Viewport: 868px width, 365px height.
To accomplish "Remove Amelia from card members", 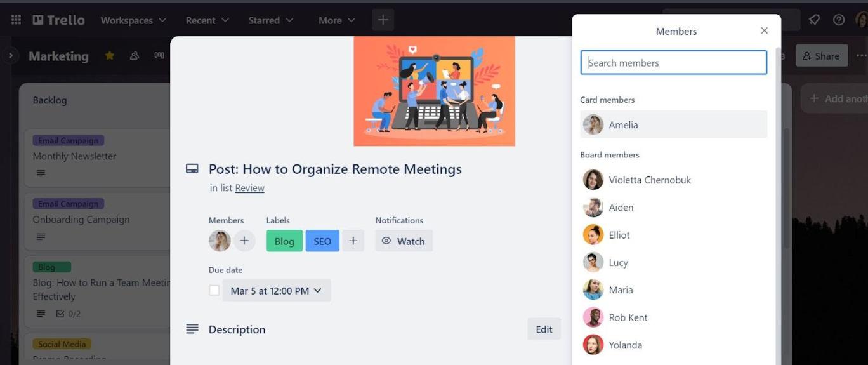I will pos(673,125).
